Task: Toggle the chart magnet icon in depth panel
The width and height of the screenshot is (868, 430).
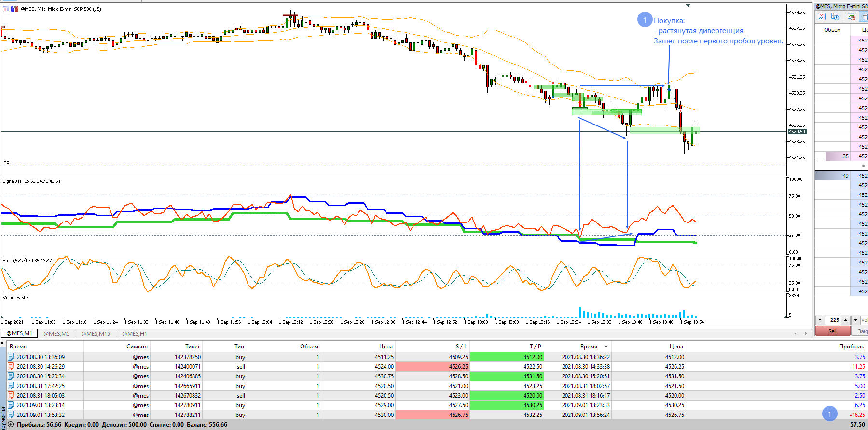Action: 852,17
